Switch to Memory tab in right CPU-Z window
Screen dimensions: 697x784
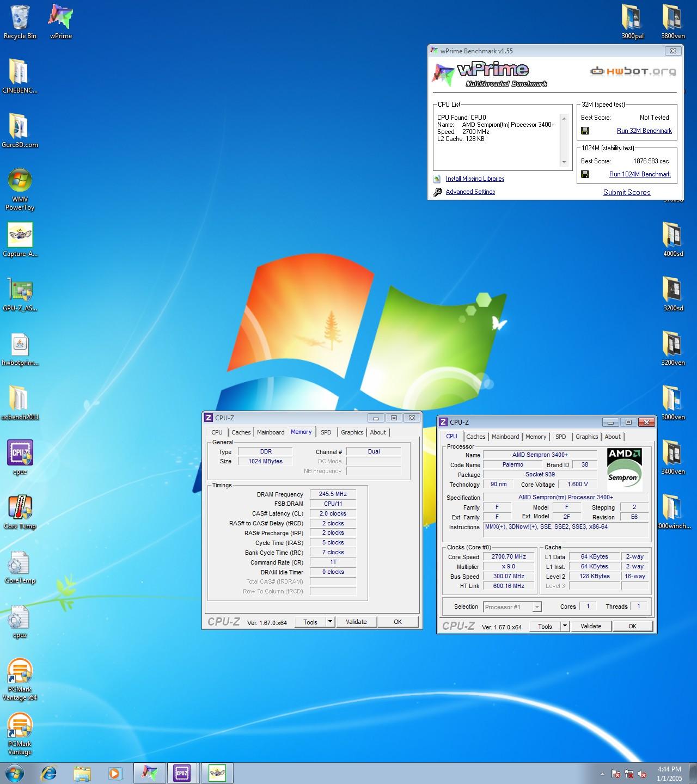pos(536,437)
